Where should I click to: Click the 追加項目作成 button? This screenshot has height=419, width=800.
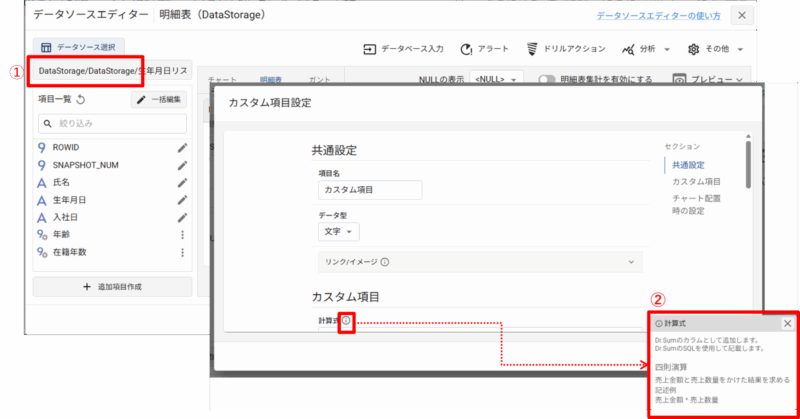pyautogui.click(x=112, y=287)
